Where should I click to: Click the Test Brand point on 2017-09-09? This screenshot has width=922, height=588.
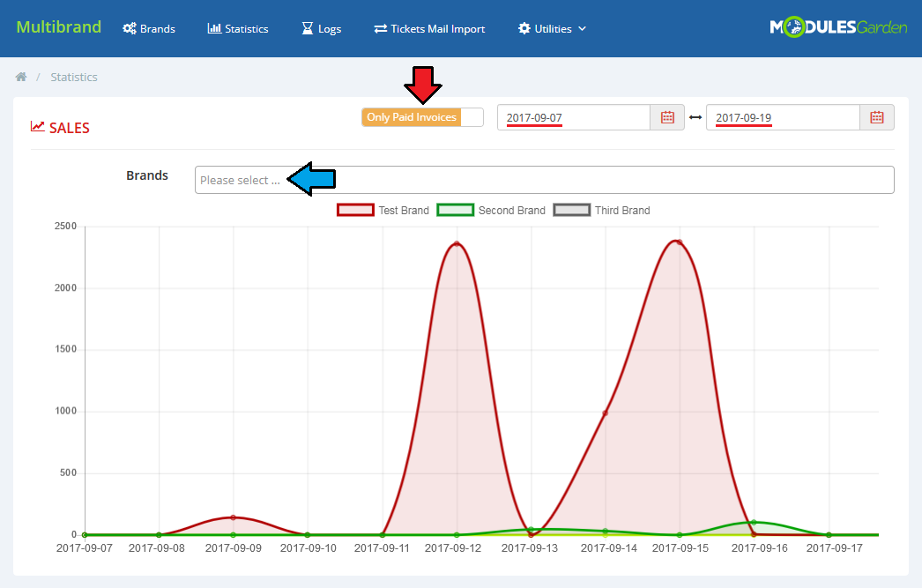pos(233,517)
